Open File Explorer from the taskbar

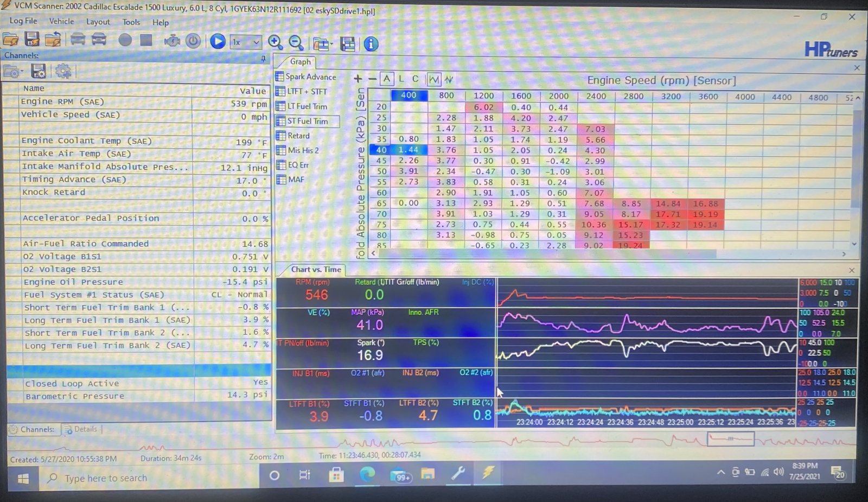[x=428, y=474]
